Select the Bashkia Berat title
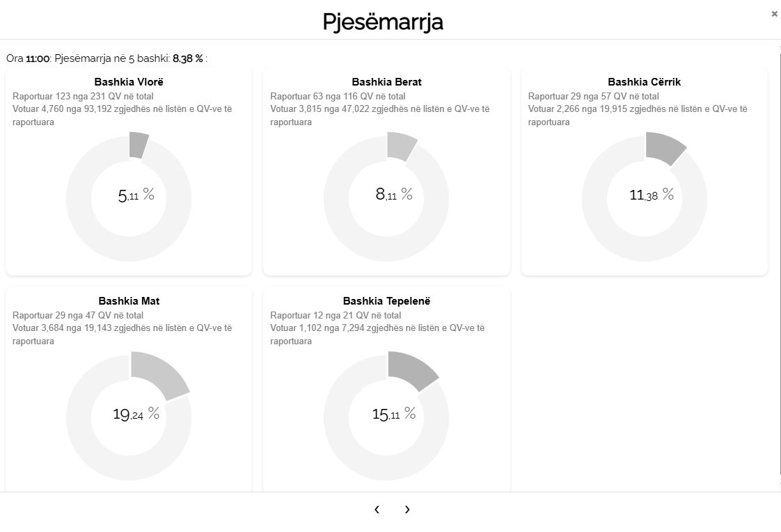The image size is (781, 532). click(x=386, y=82)
